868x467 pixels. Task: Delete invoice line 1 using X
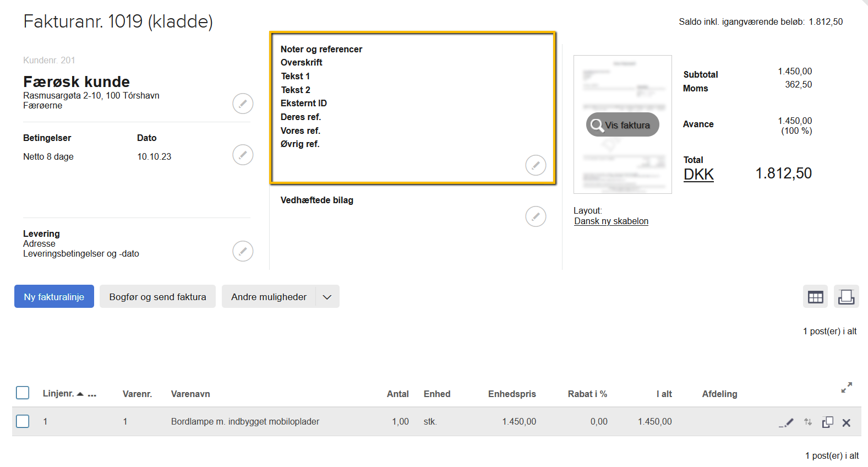pyautogui.click(x=847, y=423)
